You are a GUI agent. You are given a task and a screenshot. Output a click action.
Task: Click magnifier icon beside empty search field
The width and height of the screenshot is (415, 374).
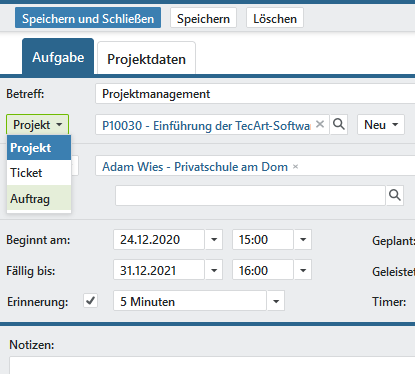click(x=395, y=195)
